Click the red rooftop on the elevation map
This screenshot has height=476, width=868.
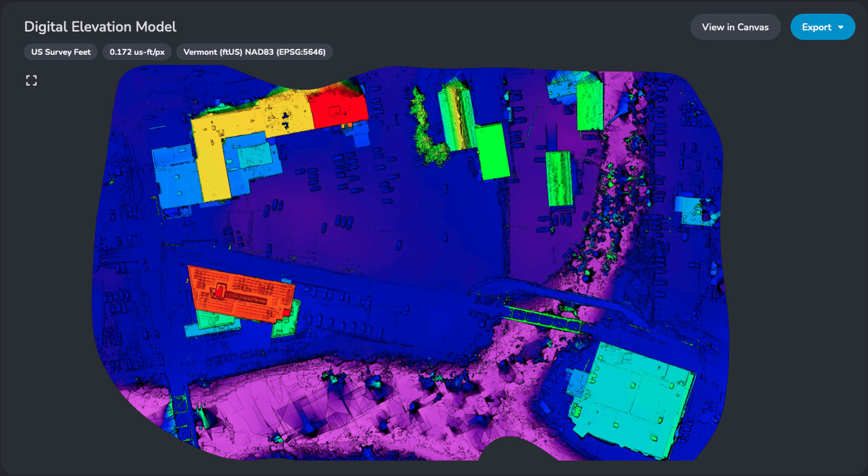340,110
